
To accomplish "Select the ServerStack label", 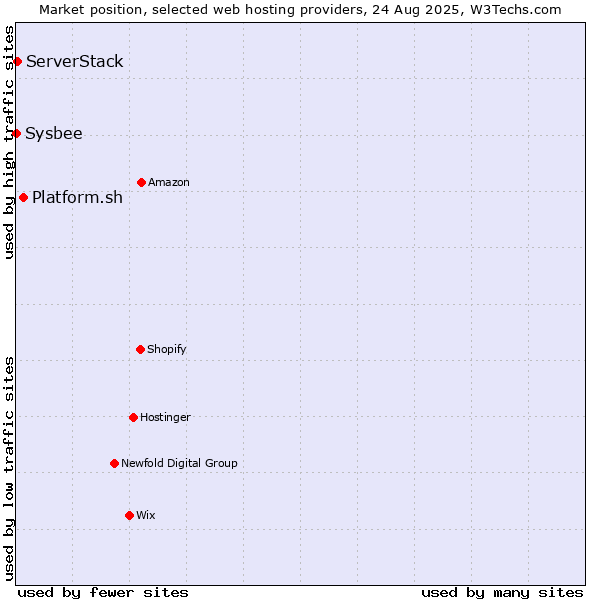I will pyautogui.click(x=75, y=62).
